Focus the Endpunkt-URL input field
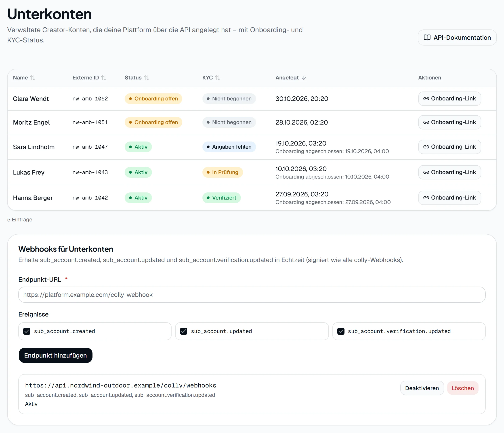The image size is (504, 433). pyautogui.click(x=252, y=294)
